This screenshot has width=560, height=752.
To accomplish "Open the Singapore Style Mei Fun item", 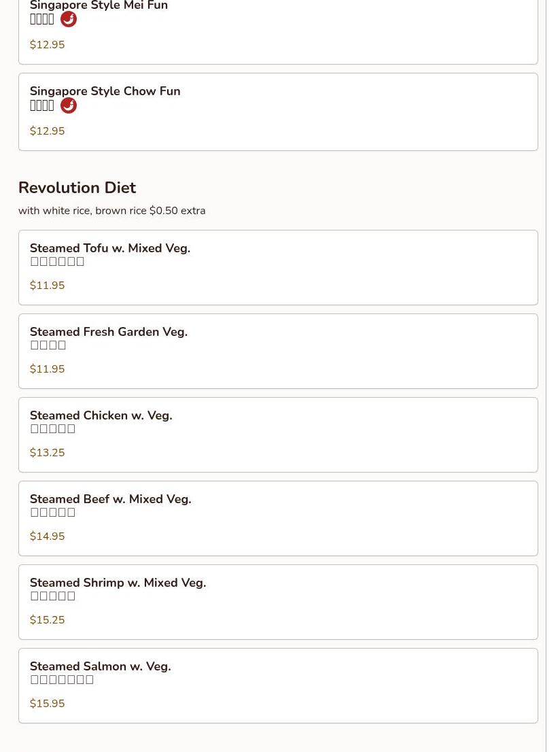I will tap(99, 6).
